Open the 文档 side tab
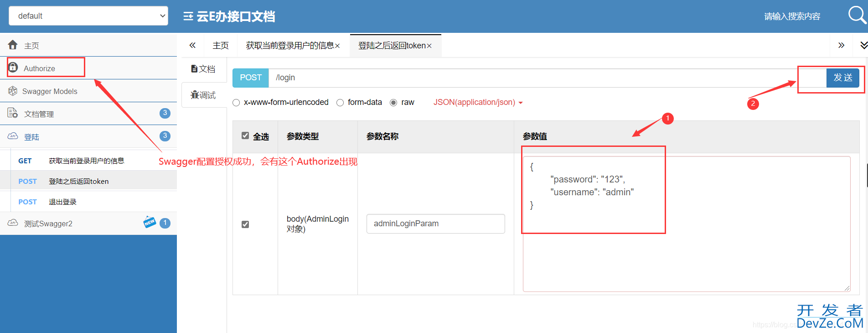 pos(203,69)
